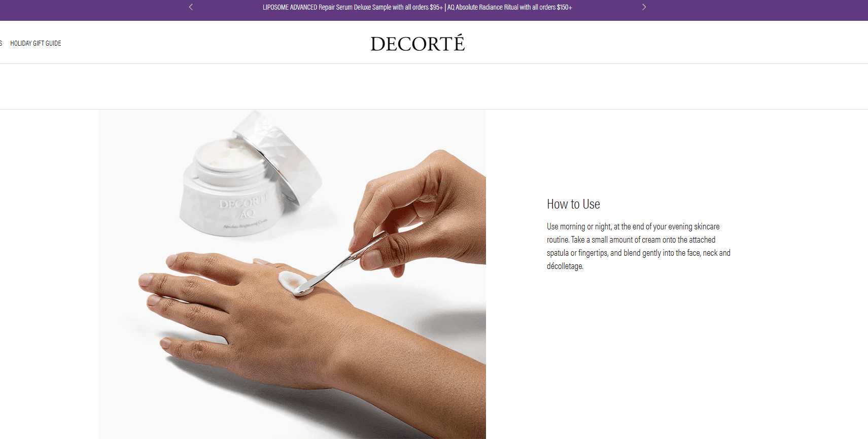
Task: Open the AQ Absolute Radiance Ritual offer
Action: click(x=509, y=7)
